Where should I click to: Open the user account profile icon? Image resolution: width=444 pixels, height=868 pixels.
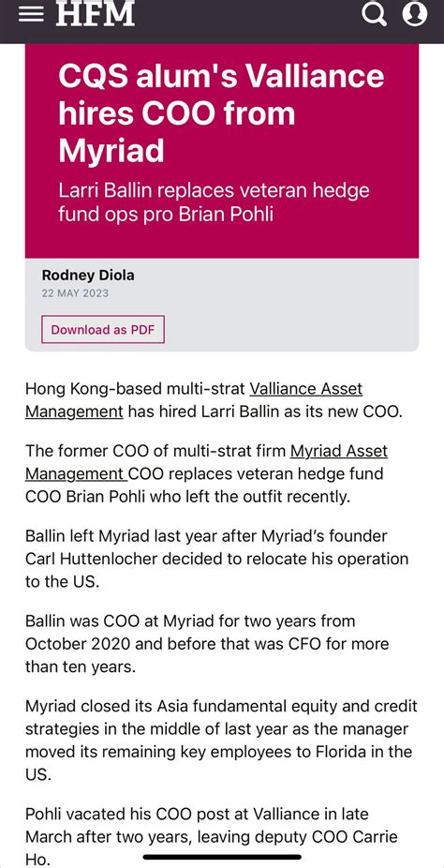tap(415, 14)
